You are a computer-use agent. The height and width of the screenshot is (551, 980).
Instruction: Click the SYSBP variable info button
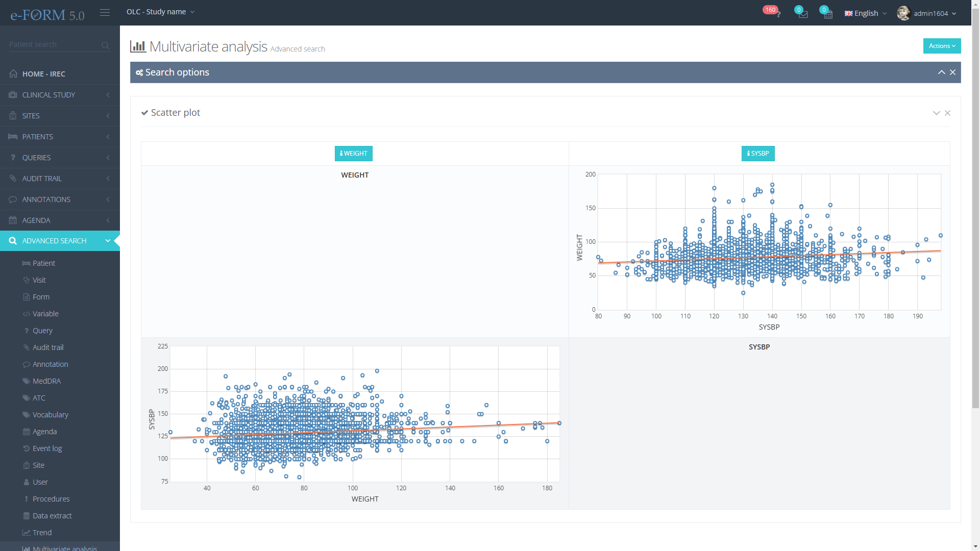758,154
